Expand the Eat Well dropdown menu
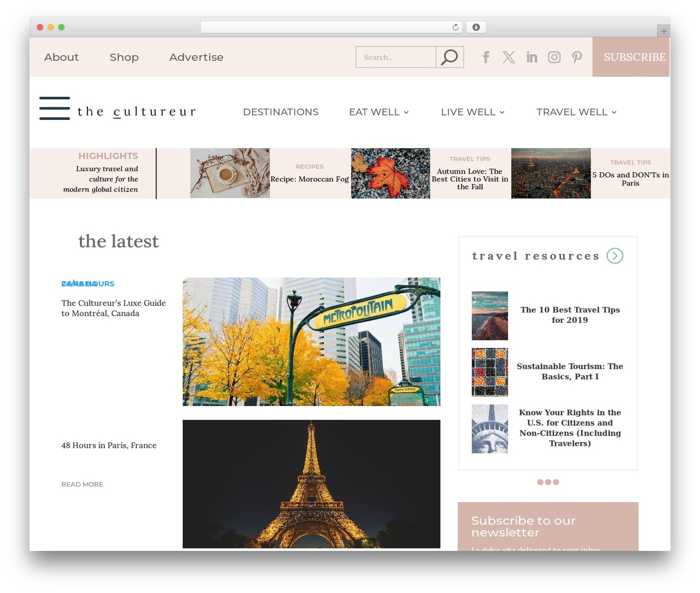700x593 pixels. [379, 112]
